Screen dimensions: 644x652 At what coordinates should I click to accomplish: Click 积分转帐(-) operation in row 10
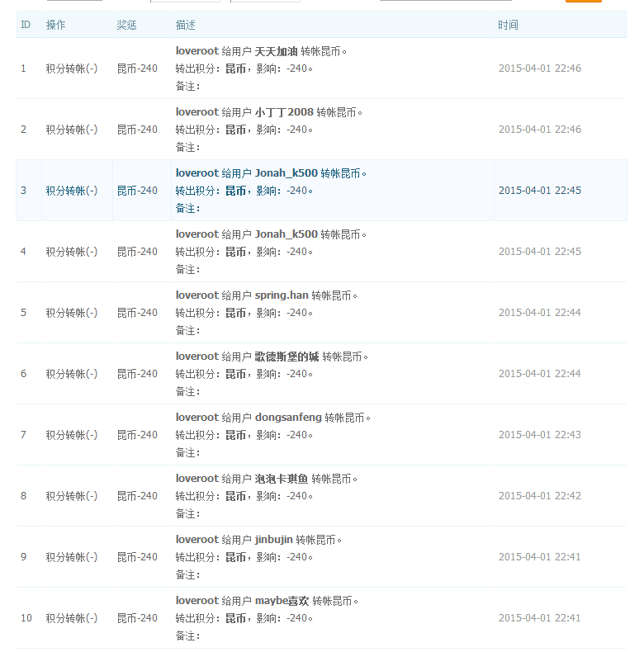click(72, 618)
